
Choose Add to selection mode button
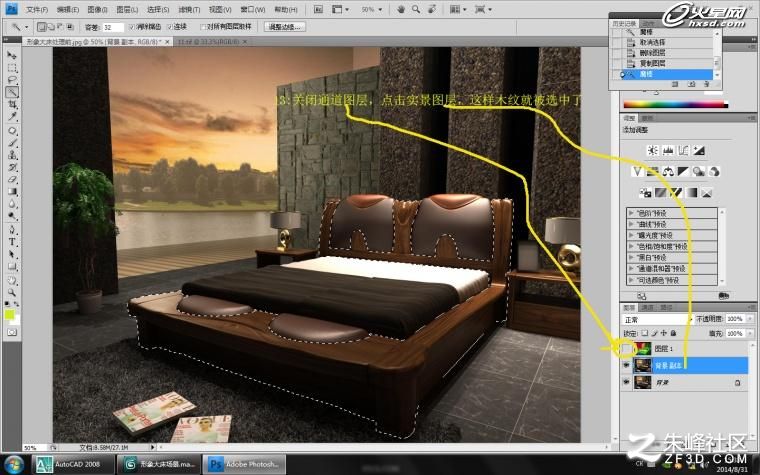coord(51,27)
